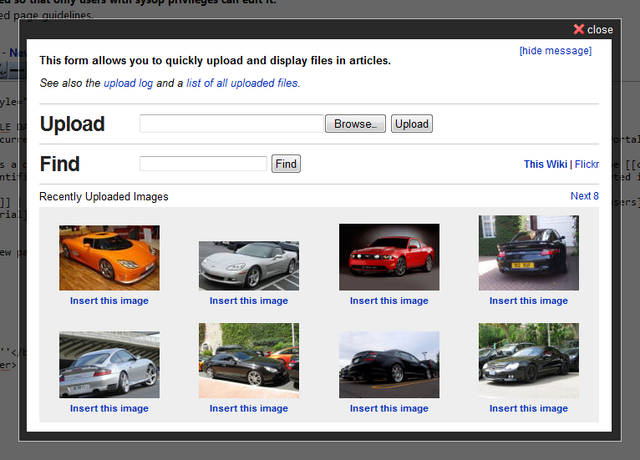
Task: Select the dark brown sedan thumbnail
Action: pyautogui.click(x=249, y=360)
